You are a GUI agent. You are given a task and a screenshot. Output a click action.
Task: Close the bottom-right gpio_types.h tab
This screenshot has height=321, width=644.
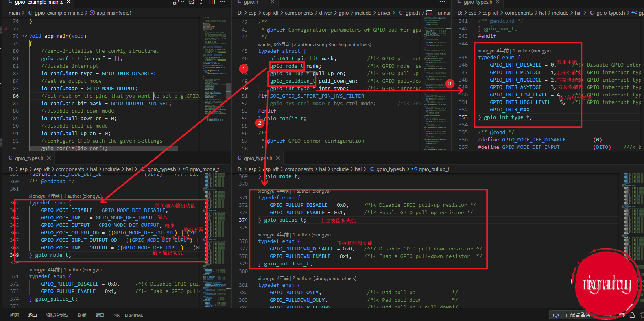278,158
